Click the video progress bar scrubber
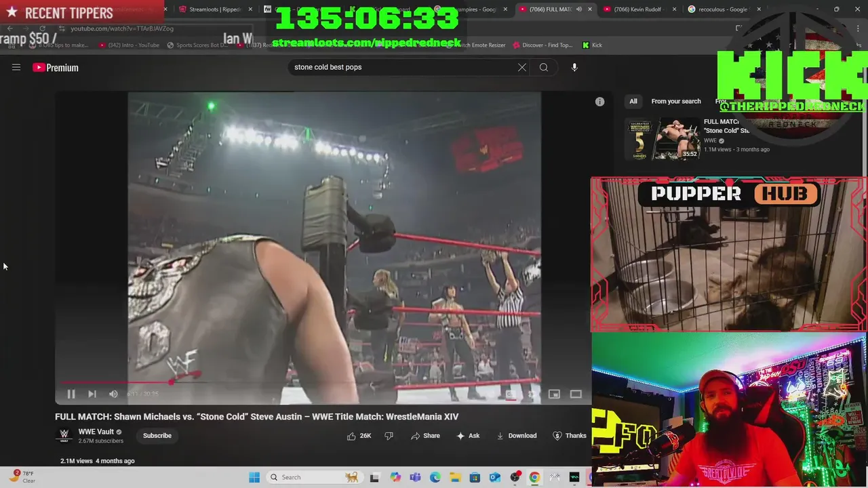 click(171, 382)
